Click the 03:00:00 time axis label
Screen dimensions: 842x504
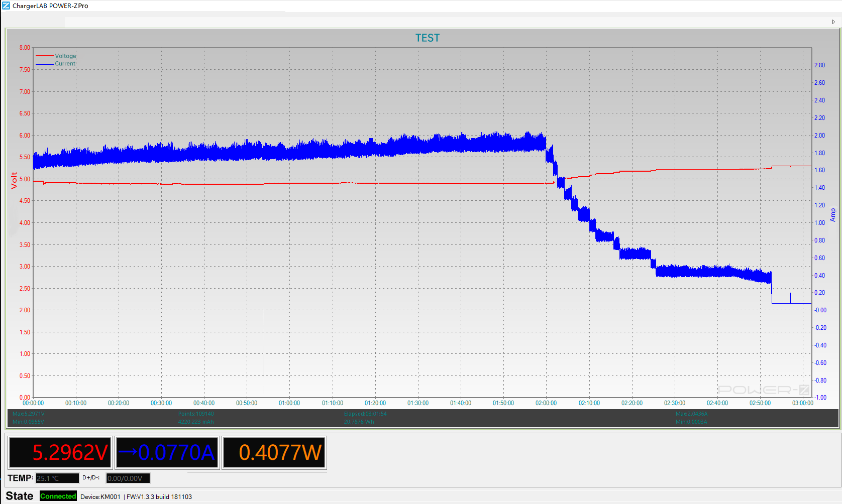(x=803, y=403)
